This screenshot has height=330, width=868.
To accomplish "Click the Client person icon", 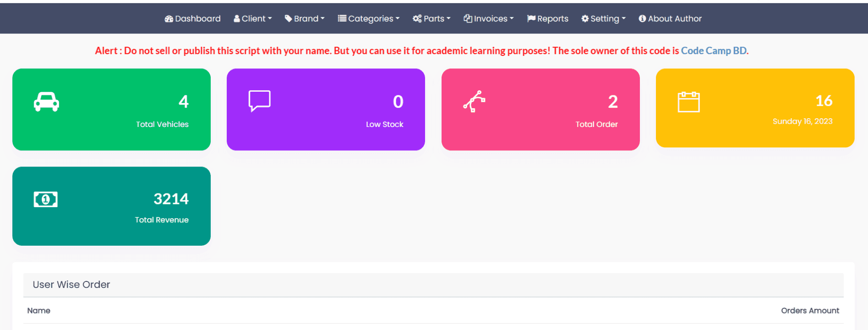I will (237, 19).
